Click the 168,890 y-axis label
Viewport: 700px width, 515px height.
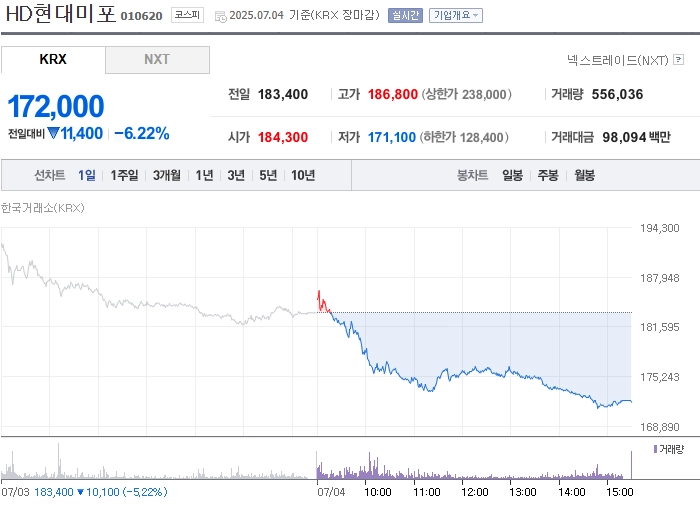[659, 427]
